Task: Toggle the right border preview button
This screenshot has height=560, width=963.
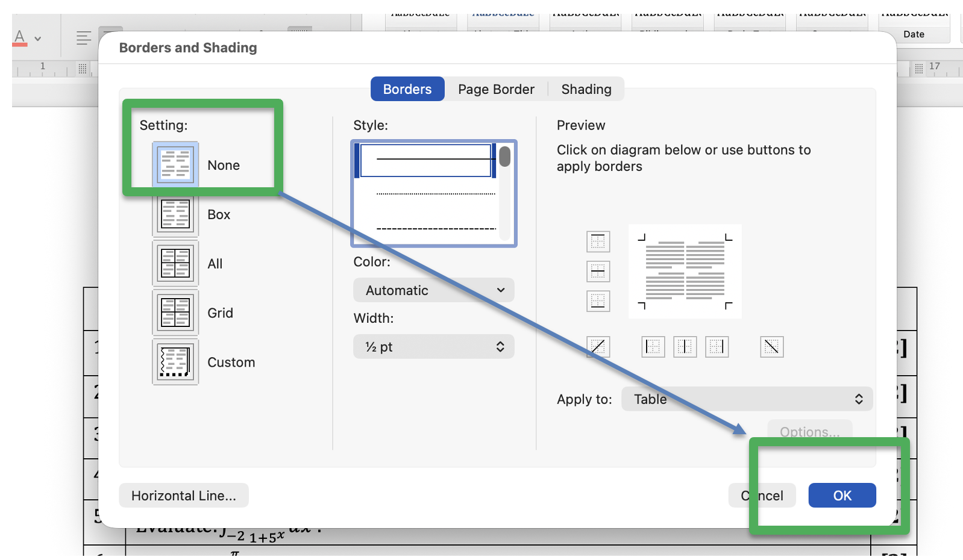Action: pyautogui.click(x=717, y=347)
